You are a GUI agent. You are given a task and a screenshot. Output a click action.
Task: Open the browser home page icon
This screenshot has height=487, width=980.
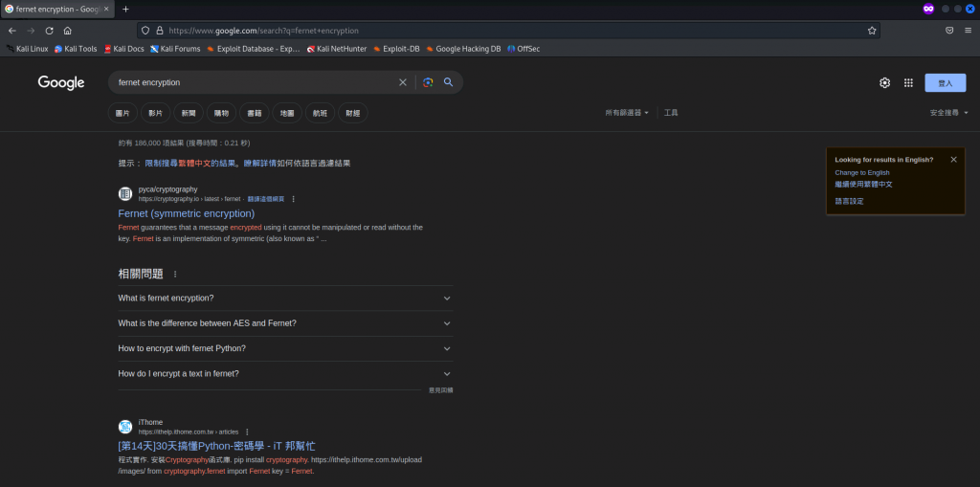pos(68,31)
